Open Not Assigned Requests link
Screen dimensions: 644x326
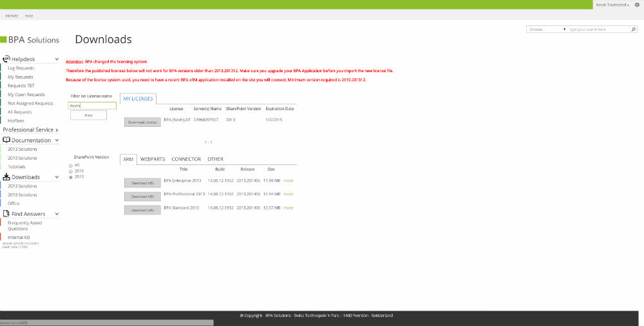[x=30, y=103]
